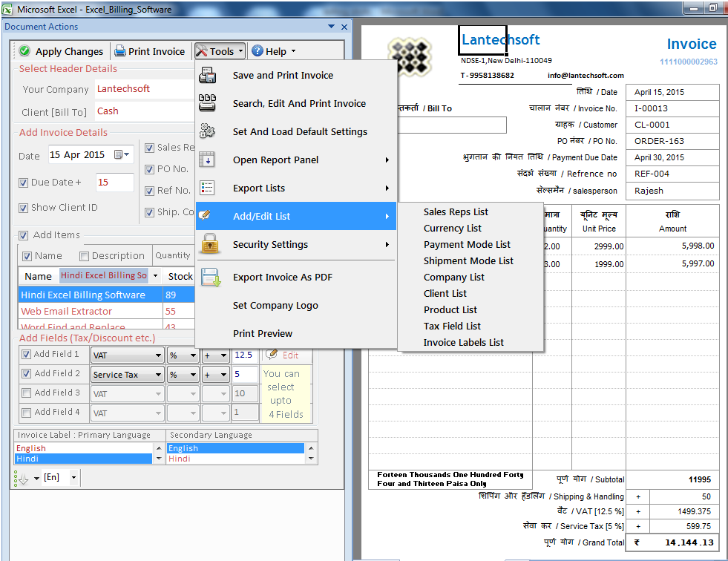
Task: Click the calendar icon in Date field
Action: pyautogui.click(x=118, y=154)
